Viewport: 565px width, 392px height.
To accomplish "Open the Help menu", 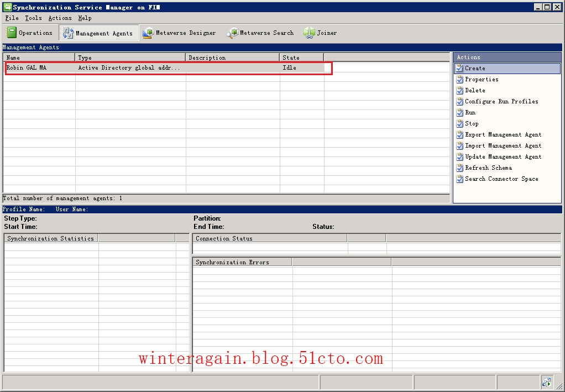I will pos(85,18).
